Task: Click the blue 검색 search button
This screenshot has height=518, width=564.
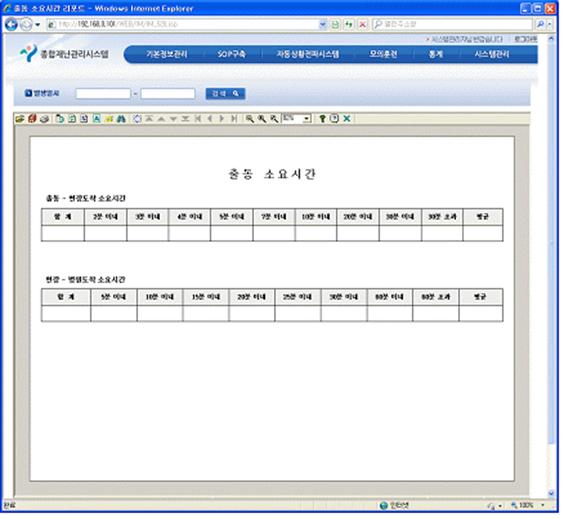Action: point(226,94)
